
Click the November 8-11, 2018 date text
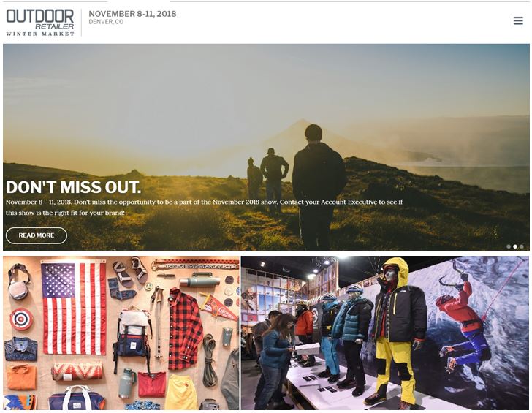(x=132, y=14)
